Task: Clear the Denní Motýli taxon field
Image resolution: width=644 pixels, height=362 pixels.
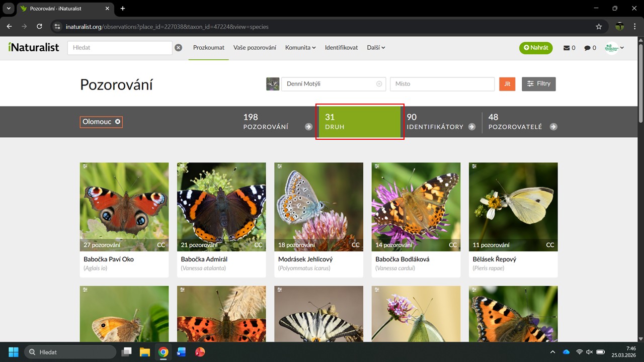Action: pos(379,84)
